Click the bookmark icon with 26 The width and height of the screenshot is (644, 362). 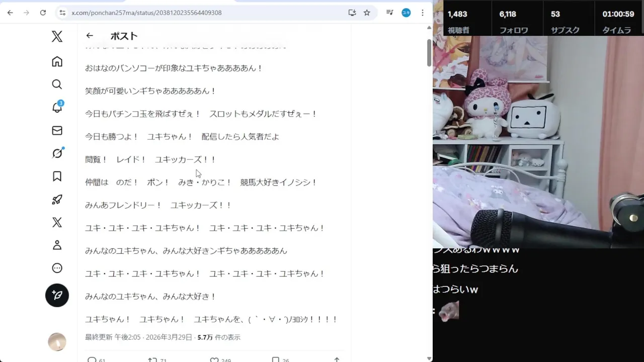(280, 360)
